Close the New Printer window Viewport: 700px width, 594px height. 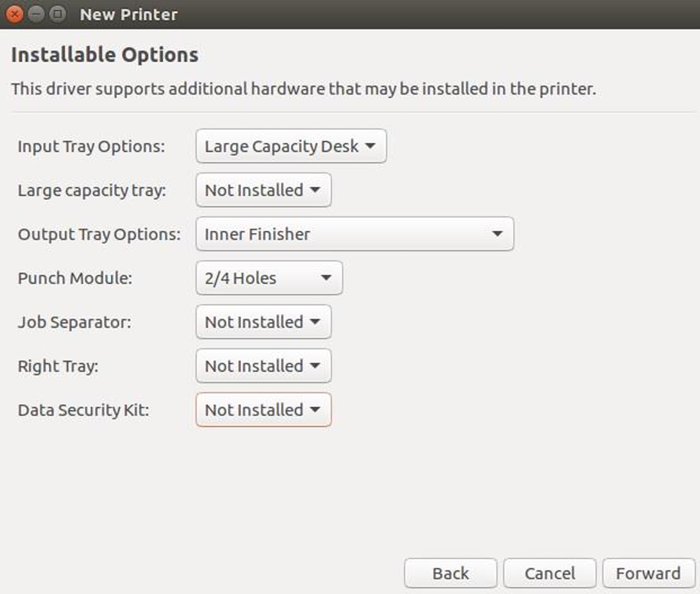tap(15, 14)
